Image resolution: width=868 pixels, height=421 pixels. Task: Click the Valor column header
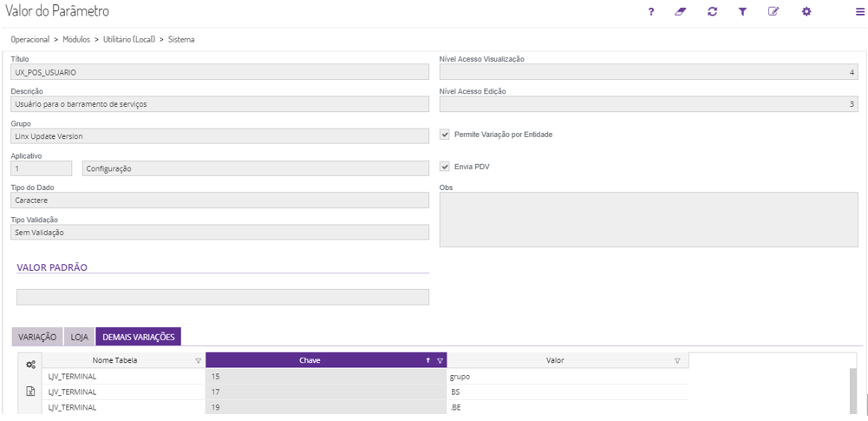point(568,360)
